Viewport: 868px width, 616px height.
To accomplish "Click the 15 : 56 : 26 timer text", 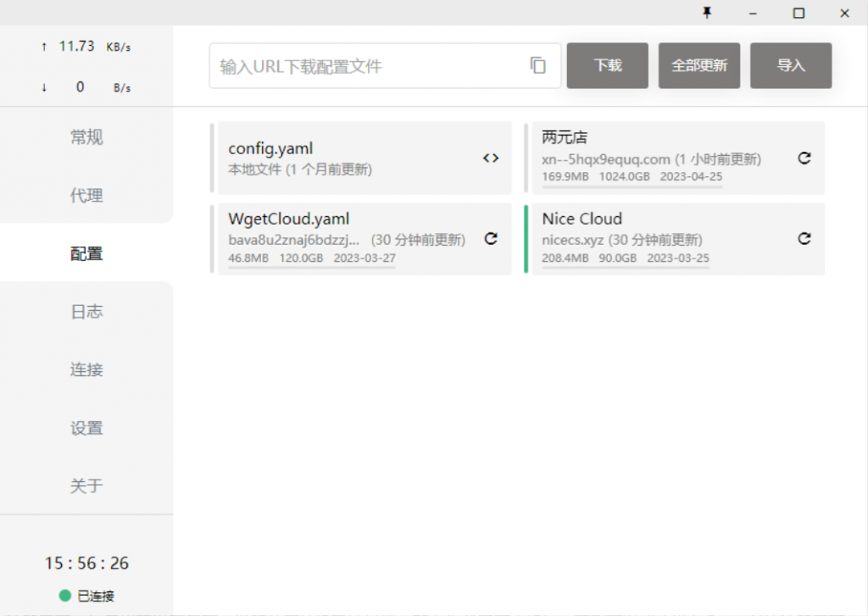I will 87,563.
